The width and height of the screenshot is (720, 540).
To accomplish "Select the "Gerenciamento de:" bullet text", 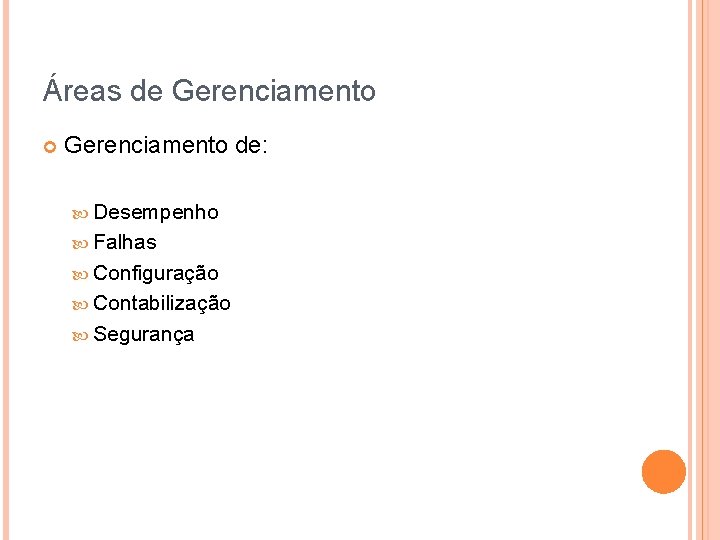I will tap(165, 146).
